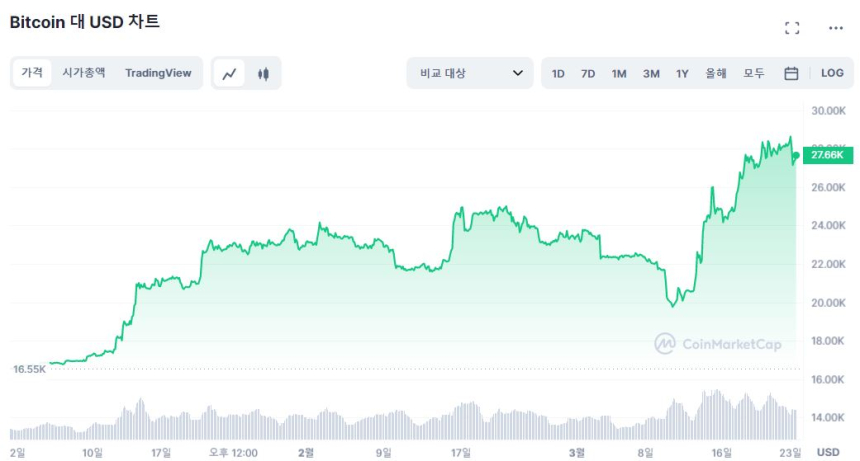Choose the 1M range button

pyautogui.click(x=619, y=73)
